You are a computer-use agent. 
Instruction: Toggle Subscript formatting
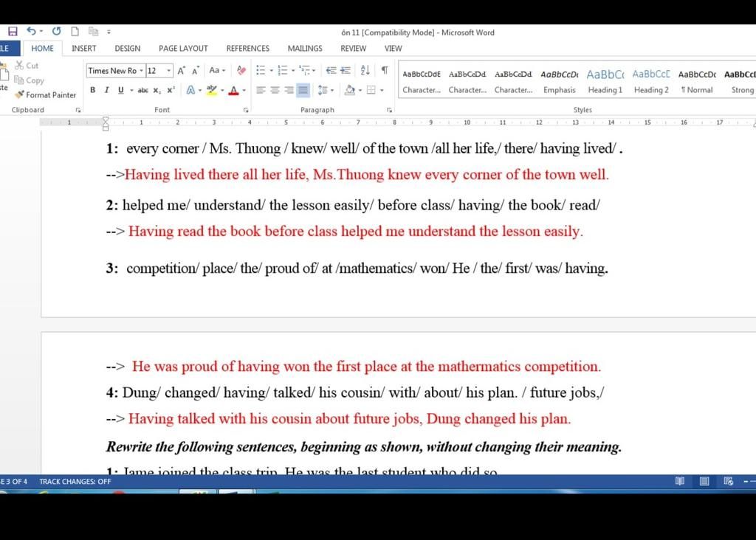pos(157,90)
